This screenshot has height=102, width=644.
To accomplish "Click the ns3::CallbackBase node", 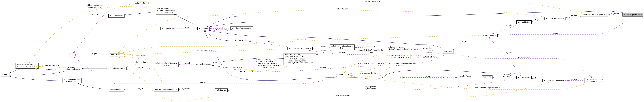I will pyautogui.click(x=203, y=64).
